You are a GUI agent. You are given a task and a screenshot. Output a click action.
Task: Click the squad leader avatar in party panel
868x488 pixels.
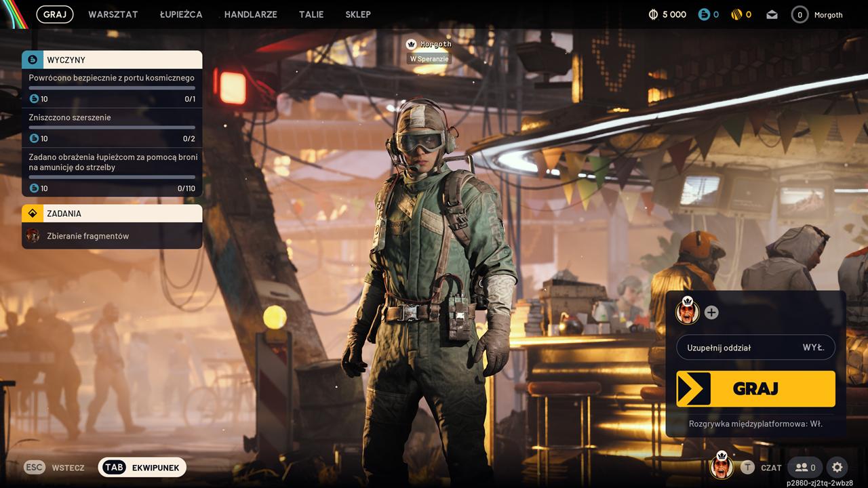[687, 312]
